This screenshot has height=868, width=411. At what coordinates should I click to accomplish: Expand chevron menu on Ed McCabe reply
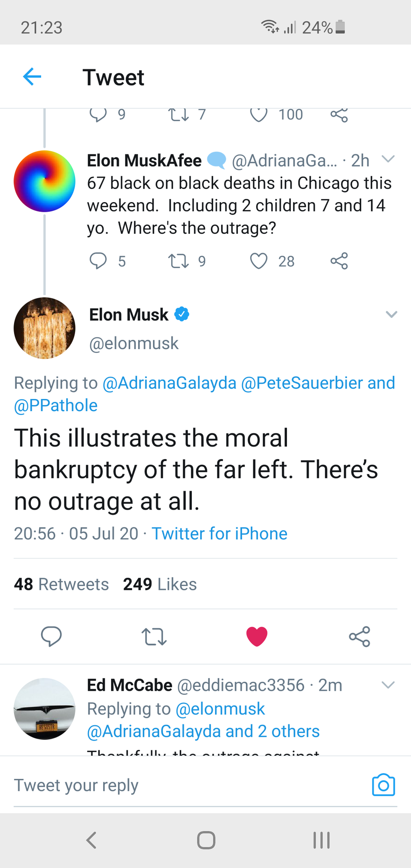click(388, 685)
